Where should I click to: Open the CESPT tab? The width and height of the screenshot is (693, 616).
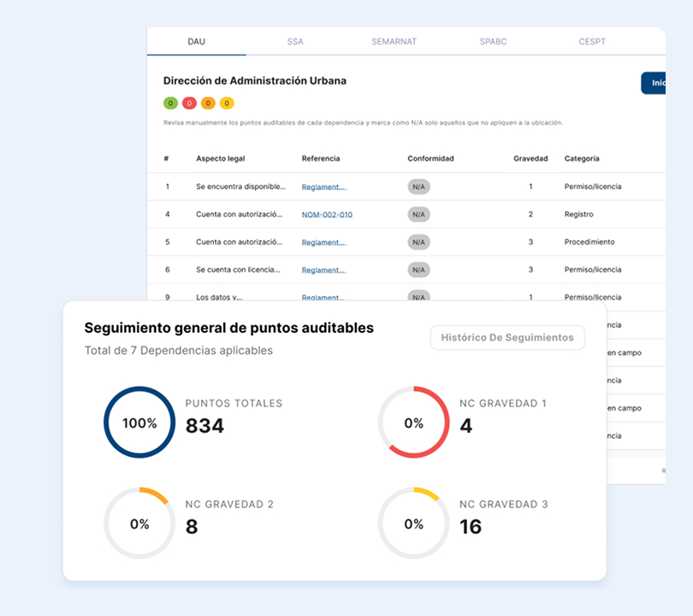point(592,42)
